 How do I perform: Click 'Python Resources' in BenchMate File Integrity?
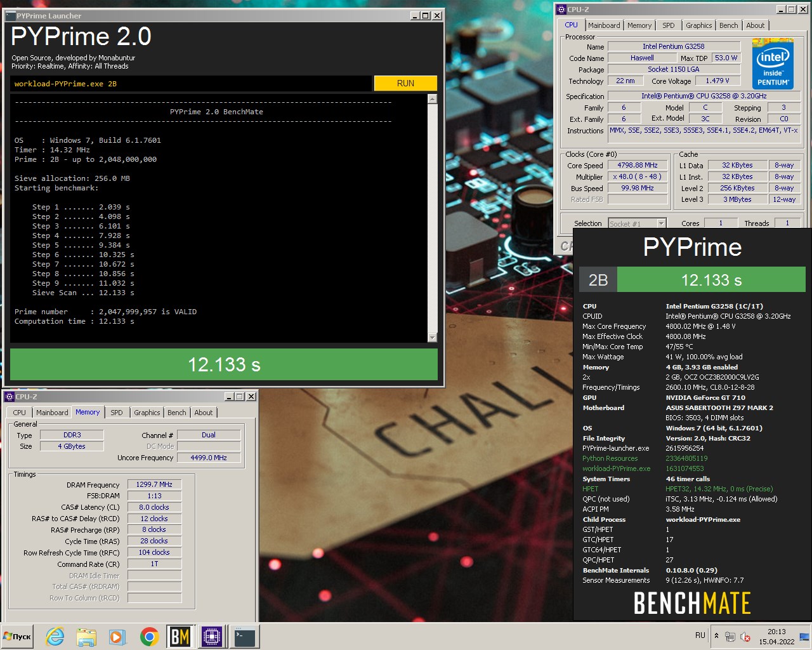pos(610,458)
